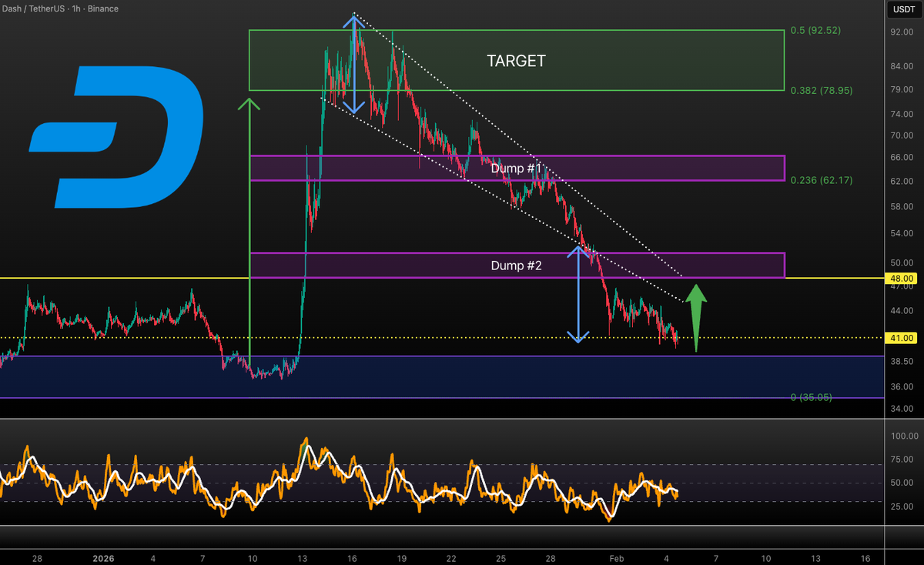The height and width of the screenshot is (565, 924).
Task: Click 58.00 on the price axis
Action: click(x=902, y=208)
